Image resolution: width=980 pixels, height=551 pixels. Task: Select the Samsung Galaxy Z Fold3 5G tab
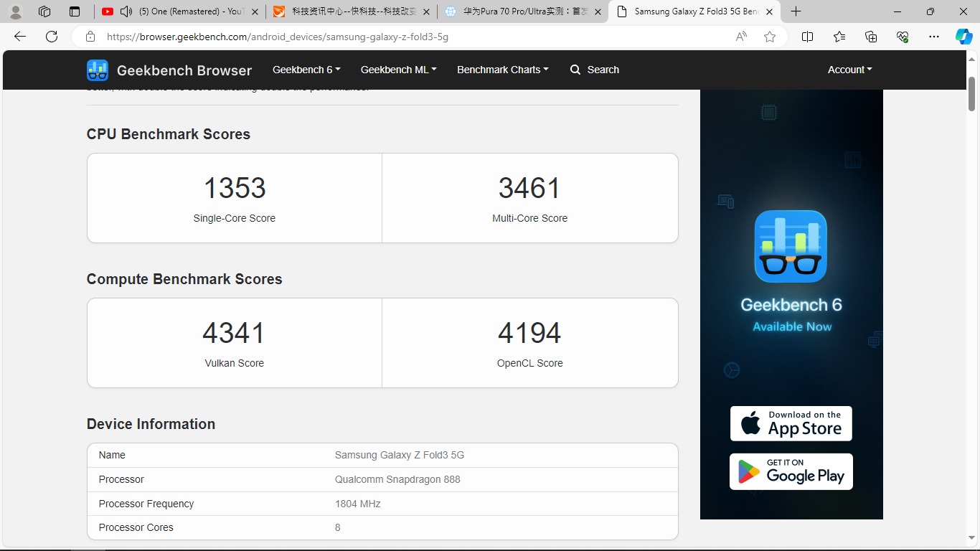(694, 11)
